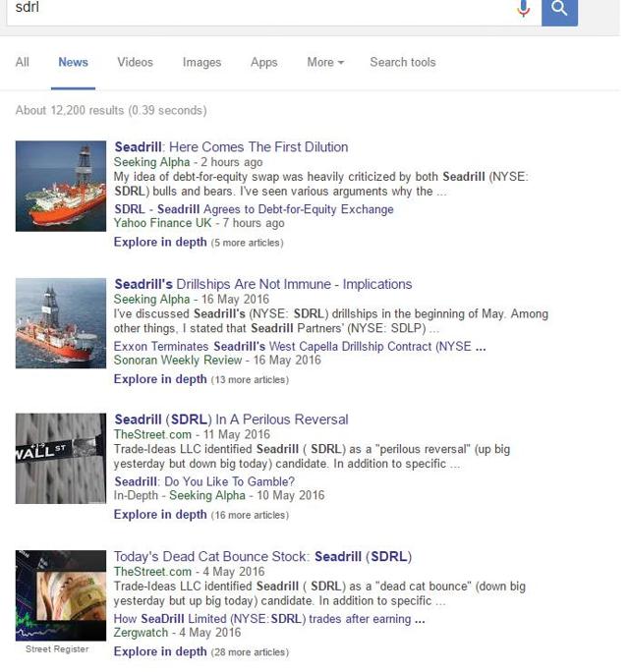Image resolution: width=629 pixels, height=672 pixels.
Task: Click 'Seeking Alpha - 2 hours ago' source line
Action: click(x=188, y=162)
